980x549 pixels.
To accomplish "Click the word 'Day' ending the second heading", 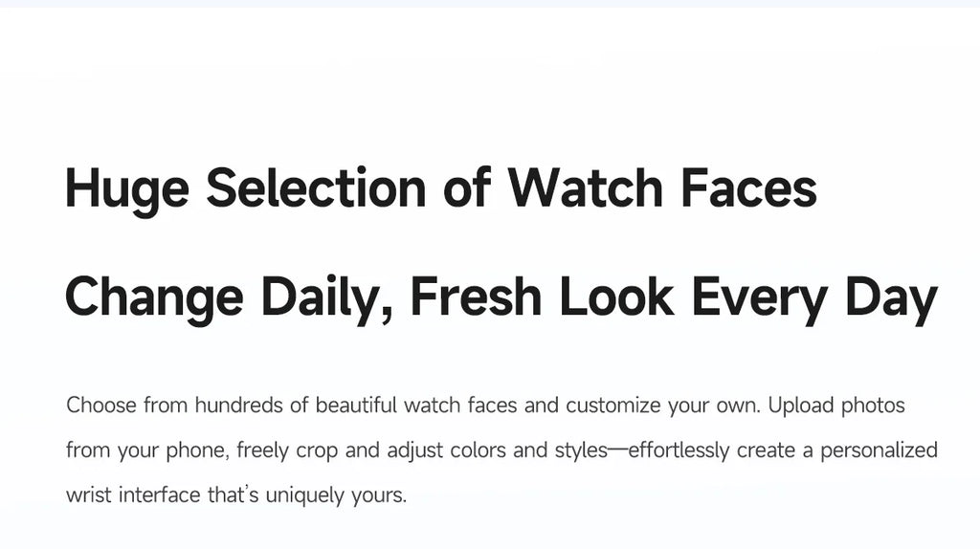I will (891, 299).
